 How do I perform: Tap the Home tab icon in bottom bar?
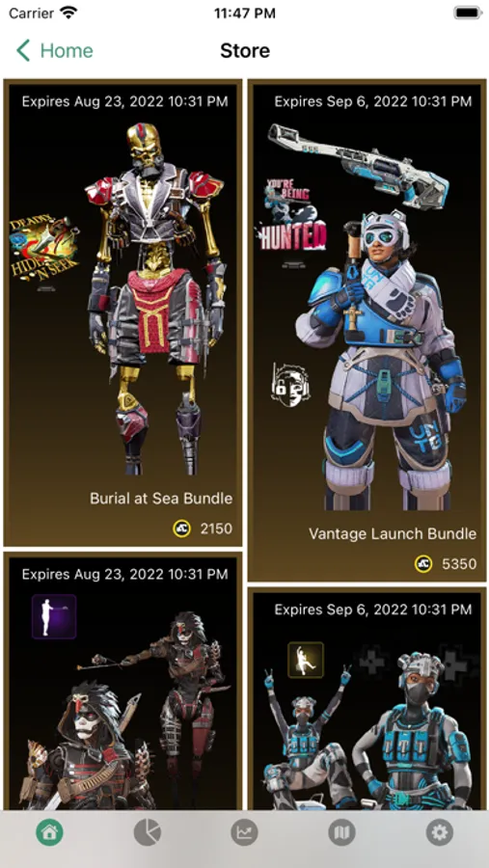tap(50, 832)
